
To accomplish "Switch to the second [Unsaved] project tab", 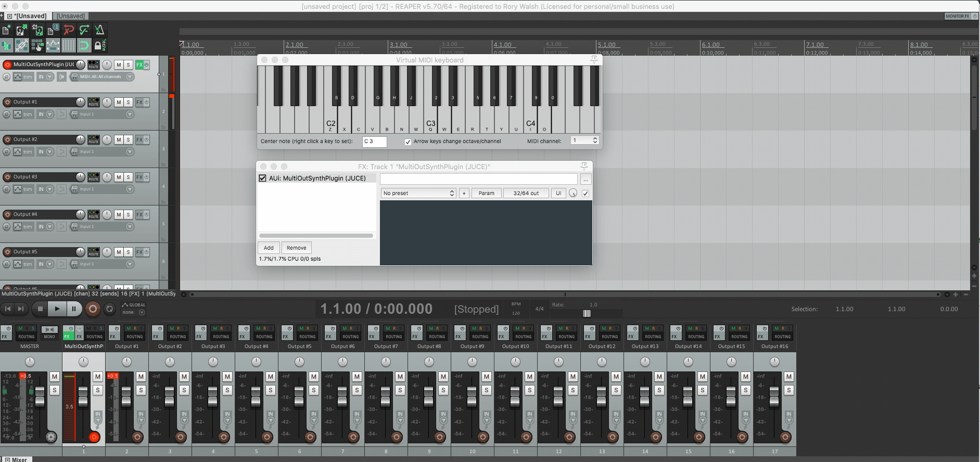I will click(x=71, y=16).
